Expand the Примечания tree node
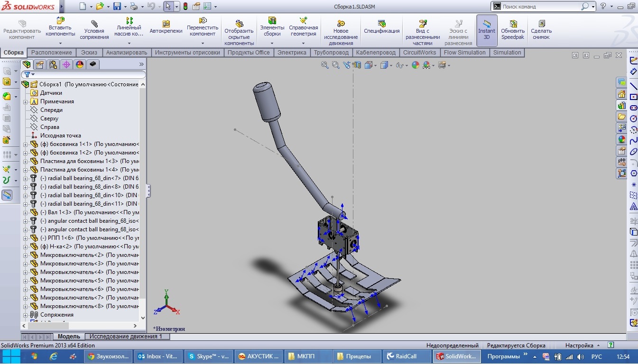The width and height of the screenshot is (638, 364). (x=26, y=101)
